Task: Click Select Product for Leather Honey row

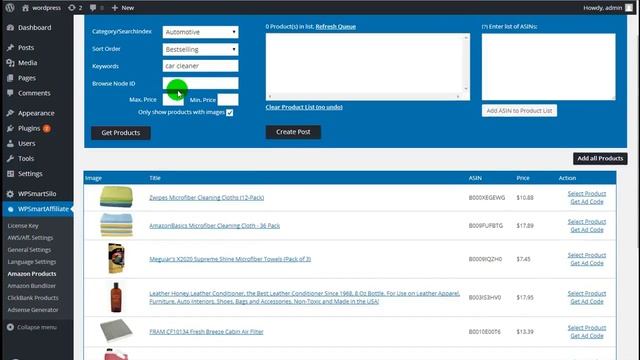Action: (x=587, y=293)
